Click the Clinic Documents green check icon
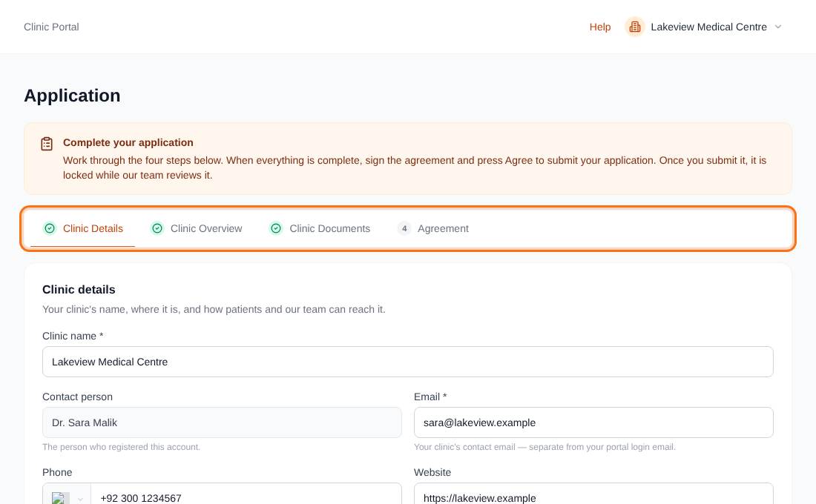Image resolution: width=816 pixels, height=504 pixels. point(276,228)
